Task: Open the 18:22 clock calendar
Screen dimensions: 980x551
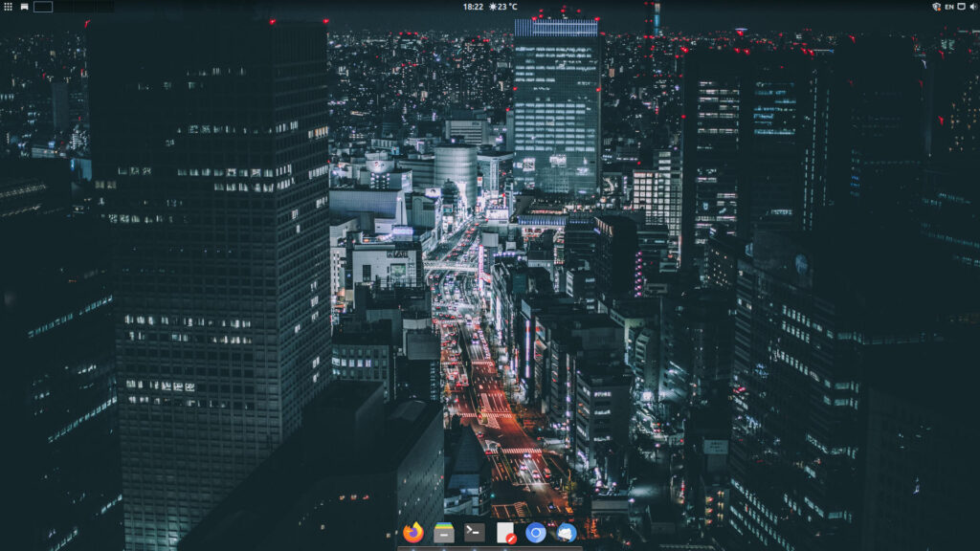Action: (473, 7)
